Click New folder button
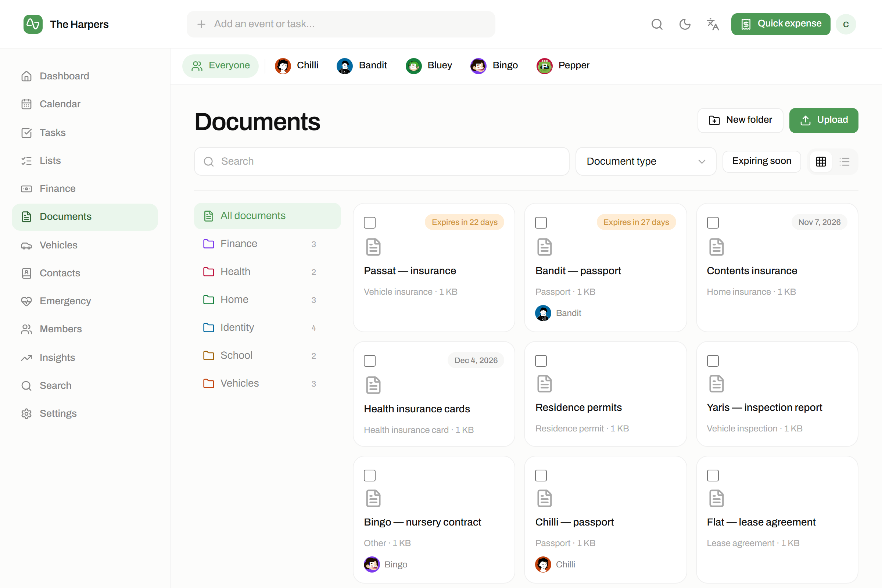 click(x=740, y=121)
